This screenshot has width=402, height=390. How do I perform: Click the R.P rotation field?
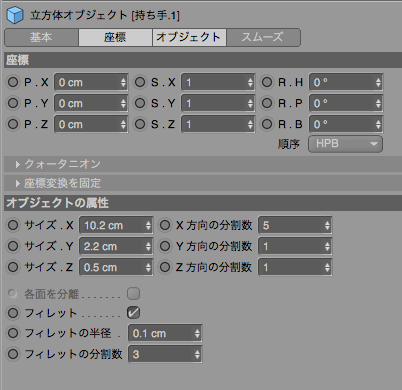[346, 103]
